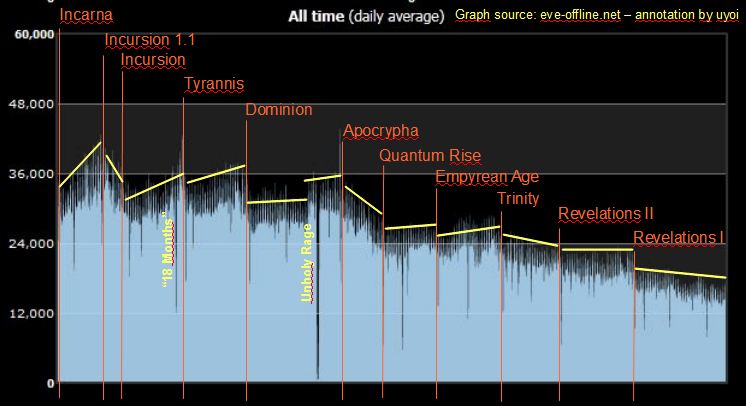Click the yellow Unholy Rage annotation

tap(307, 263)
